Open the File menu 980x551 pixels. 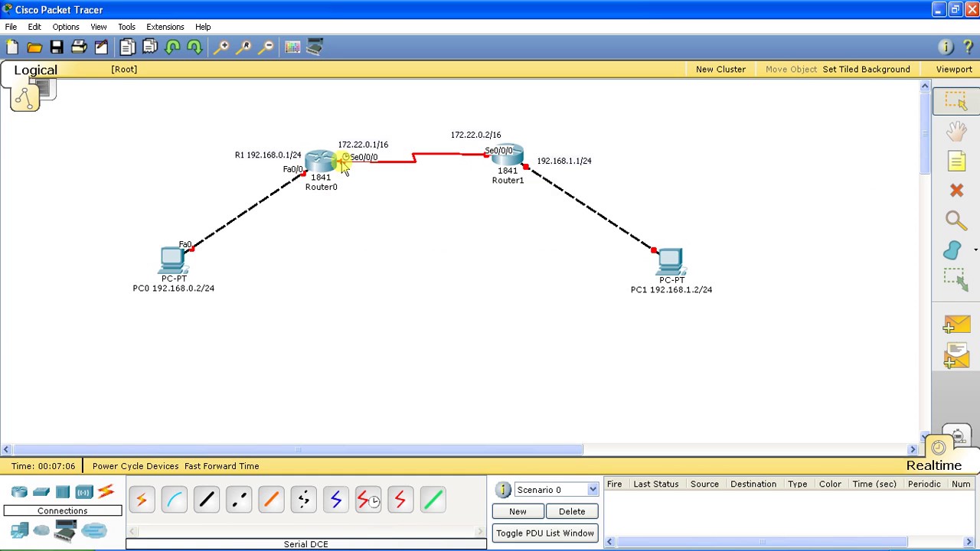click(x=11, y=27)
